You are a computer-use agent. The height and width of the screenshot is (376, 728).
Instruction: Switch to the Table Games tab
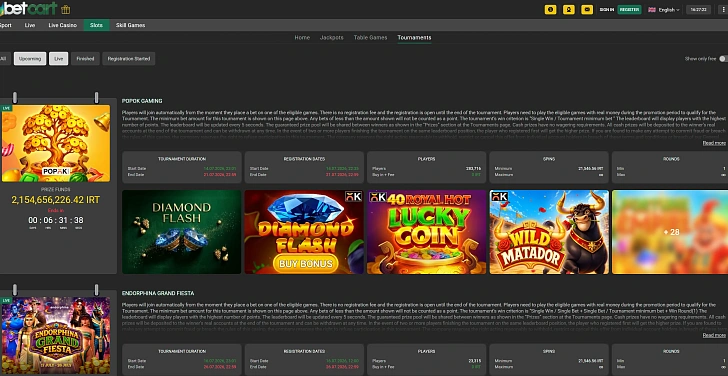point(370,38)
